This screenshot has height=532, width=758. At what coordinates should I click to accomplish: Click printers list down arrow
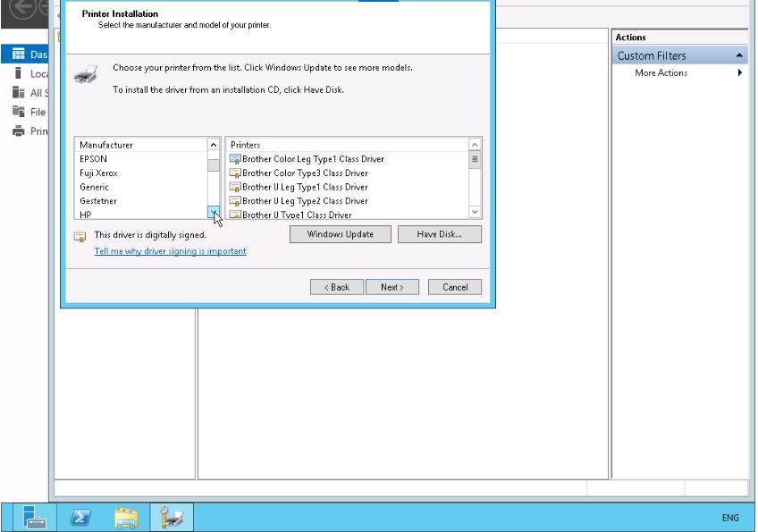[475, 212]
